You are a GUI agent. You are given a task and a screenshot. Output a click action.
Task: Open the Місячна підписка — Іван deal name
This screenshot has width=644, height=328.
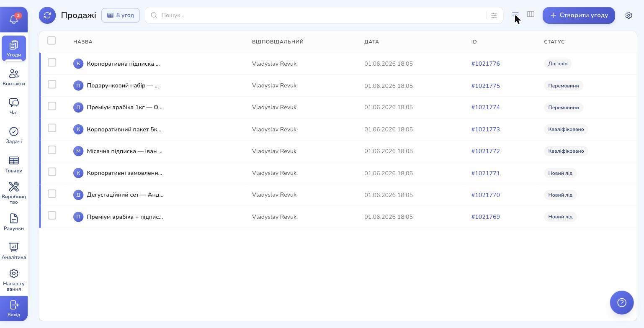point(125,151)
